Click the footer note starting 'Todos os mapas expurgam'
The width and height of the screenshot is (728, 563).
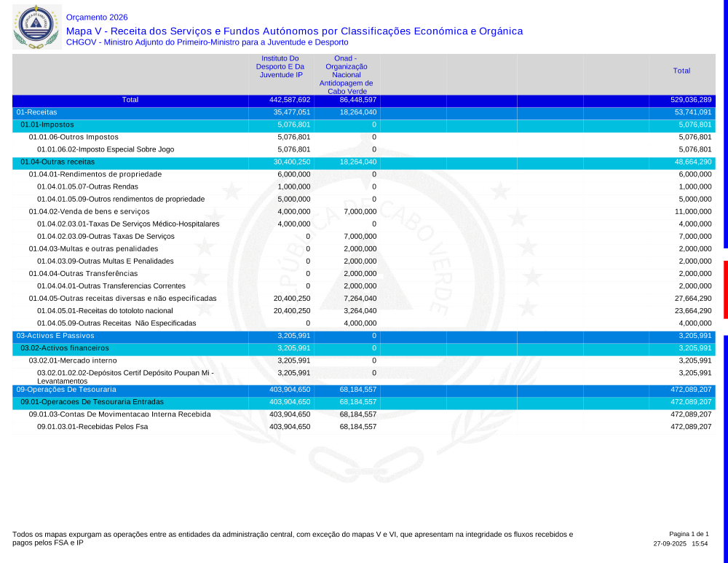pos(292,538)
